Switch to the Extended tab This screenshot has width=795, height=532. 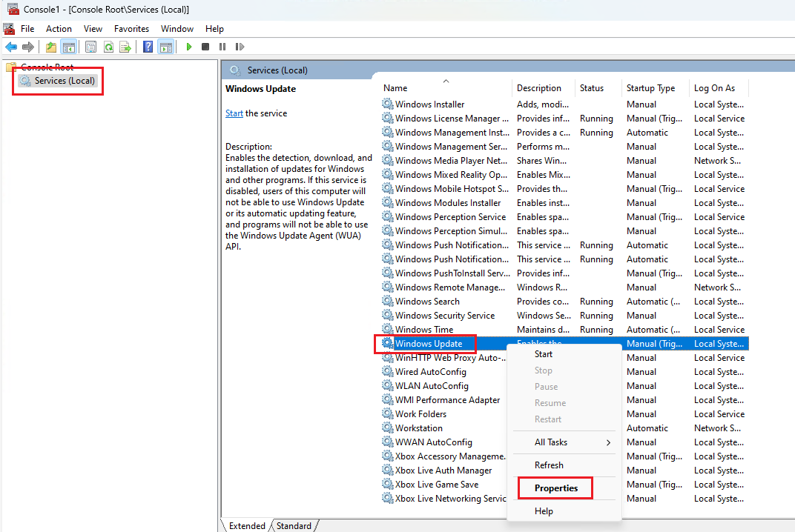click(x=247, y=526)
